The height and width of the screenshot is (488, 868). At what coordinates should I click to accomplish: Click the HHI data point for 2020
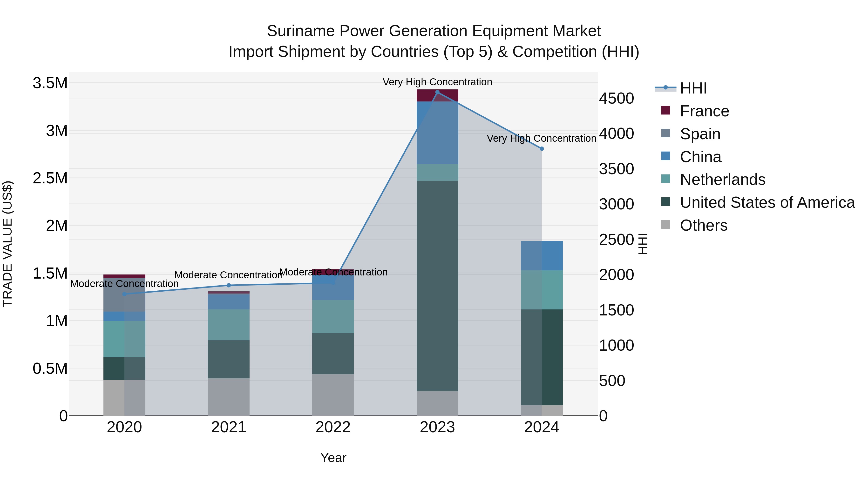(x=124, y=294)
